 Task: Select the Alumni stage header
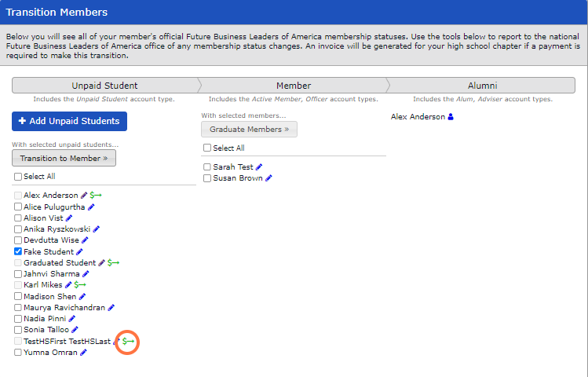(x=482, y=86)
